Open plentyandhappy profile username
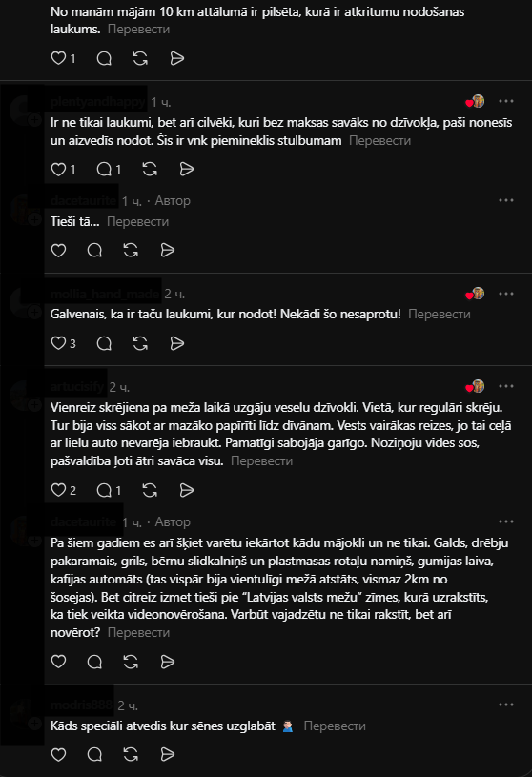 98,102
